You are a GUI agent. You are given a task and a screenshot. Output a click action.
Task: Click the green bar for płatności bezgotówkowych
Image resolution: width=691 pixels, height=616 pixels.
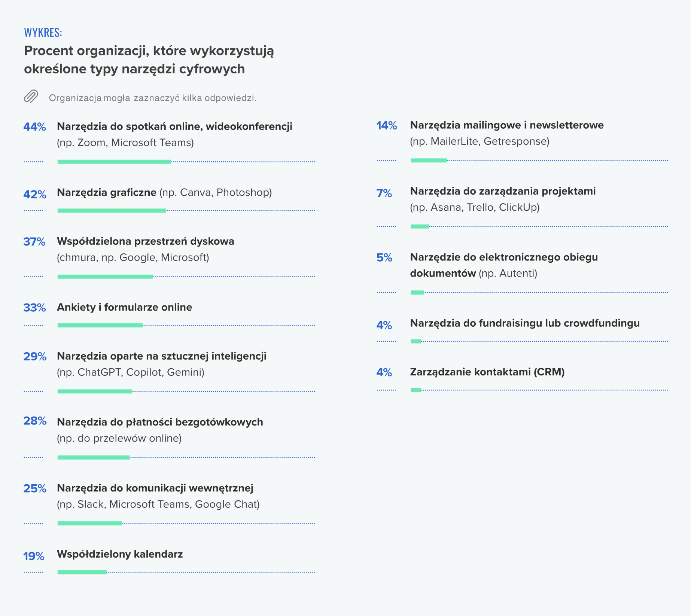(94, 457)
